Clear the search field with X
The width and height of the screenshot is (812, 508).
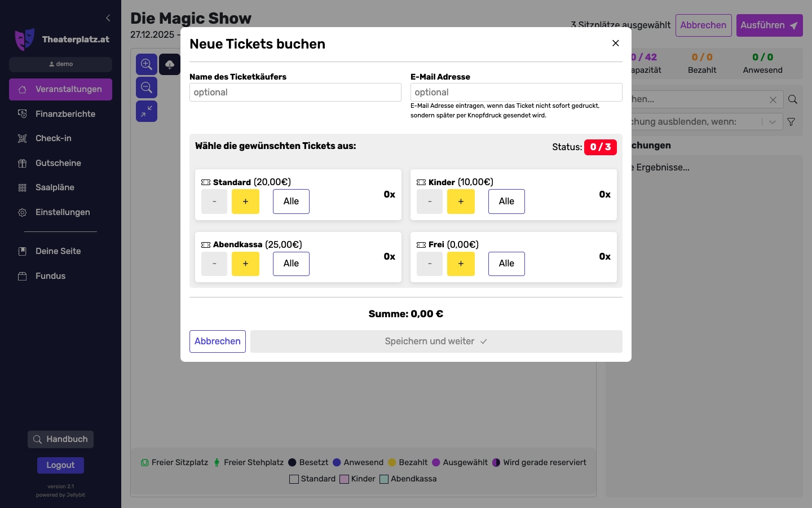tap(773, 100)
